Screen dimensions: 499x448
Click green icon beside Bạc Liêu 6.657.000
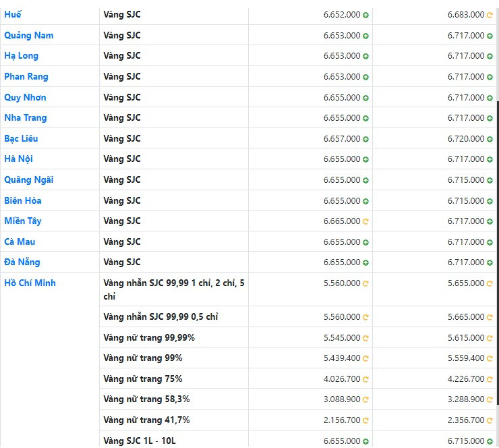(365, 139)
